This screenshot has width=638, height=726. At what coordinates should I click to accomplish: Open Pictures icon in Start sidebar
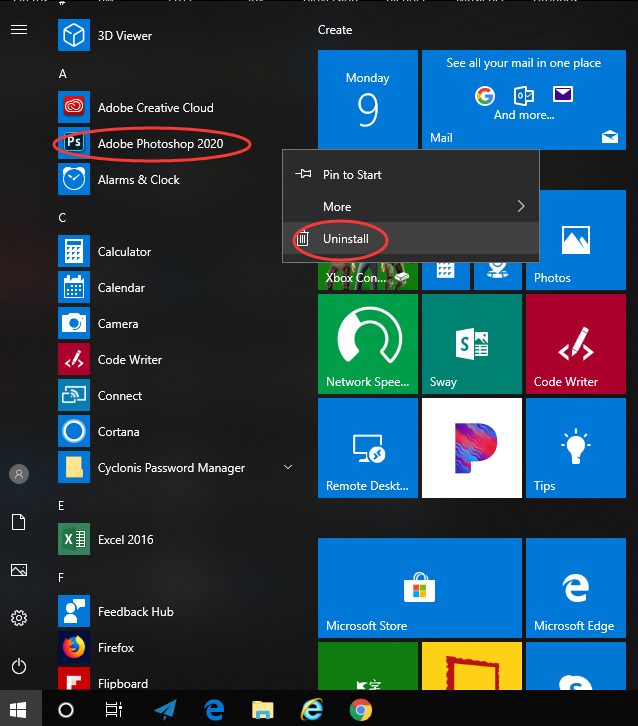(x=19, y=570)
